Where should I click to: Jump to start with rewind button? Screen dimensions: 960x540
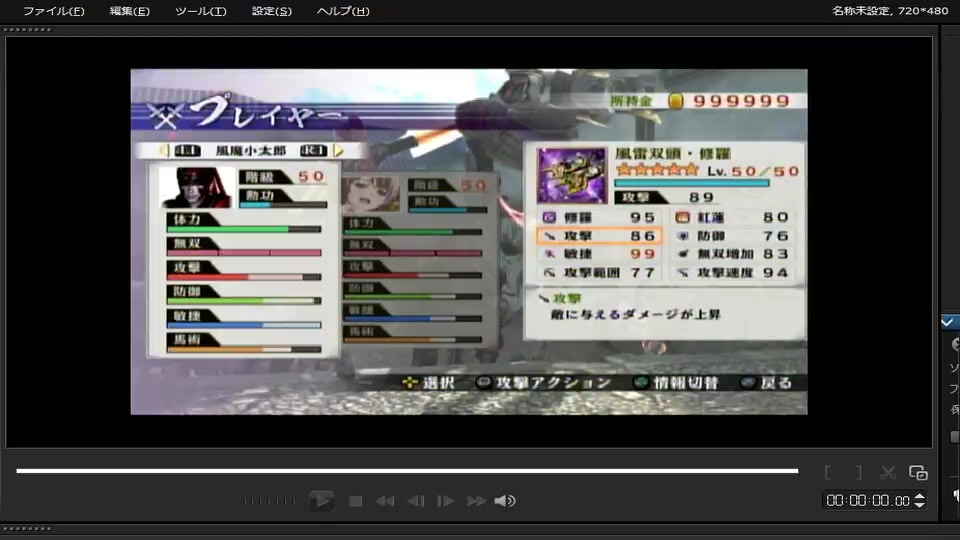tap(385, 501)
